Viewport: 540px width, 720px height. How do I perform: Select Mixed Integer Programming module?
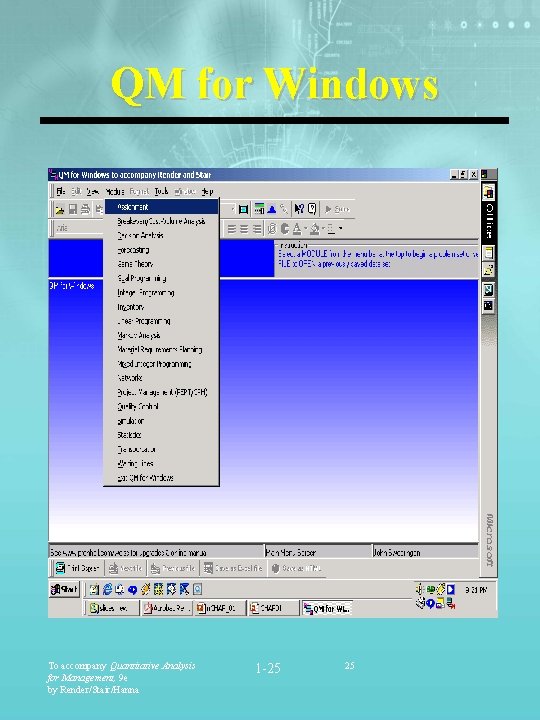(x=161, y=364)
